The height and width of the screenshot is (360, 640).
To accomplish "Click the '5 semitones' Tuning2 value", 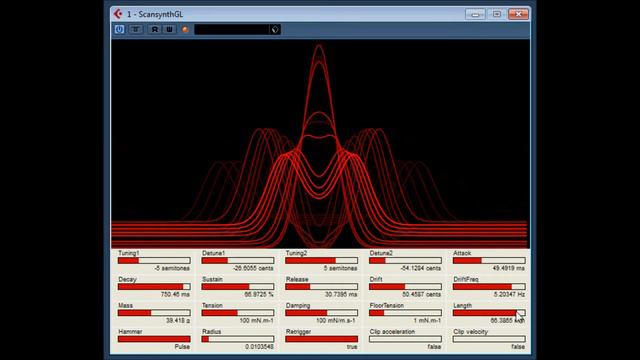I will click(x=340, y=268).
